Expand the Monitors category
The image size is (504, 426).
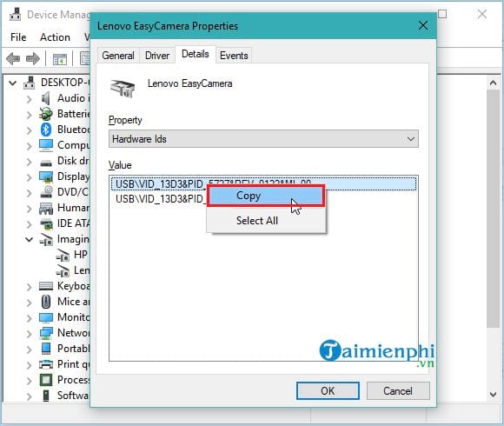point(29,318)
